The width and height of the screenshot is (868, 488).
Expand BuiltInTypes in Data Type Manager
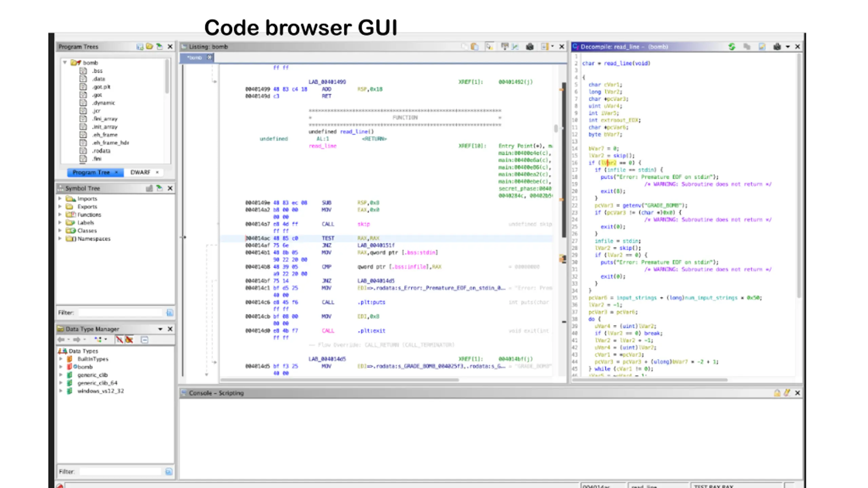(x=61, y=359)
